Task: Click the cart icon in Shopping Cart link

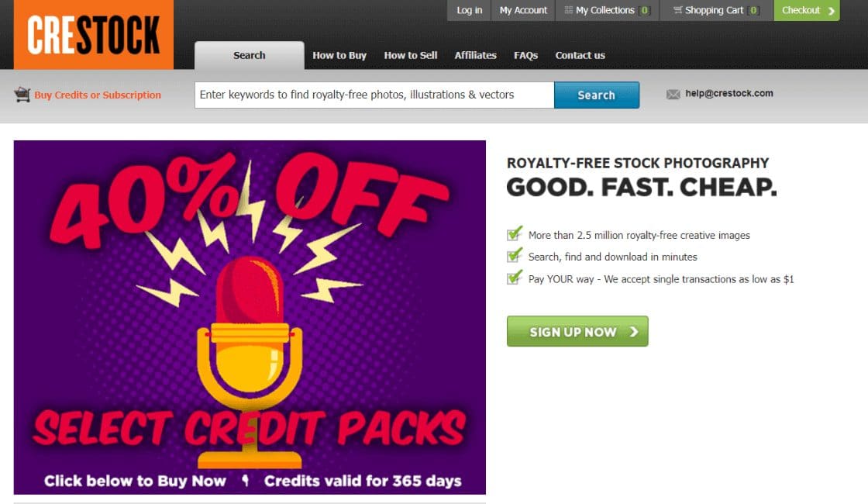Action: pos(677,10)
